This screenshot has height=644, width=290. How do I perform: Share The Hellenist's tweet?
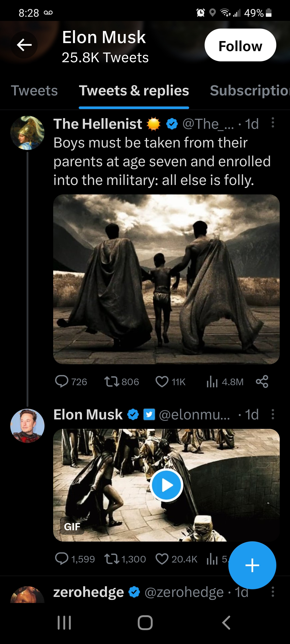click(262, 382)
